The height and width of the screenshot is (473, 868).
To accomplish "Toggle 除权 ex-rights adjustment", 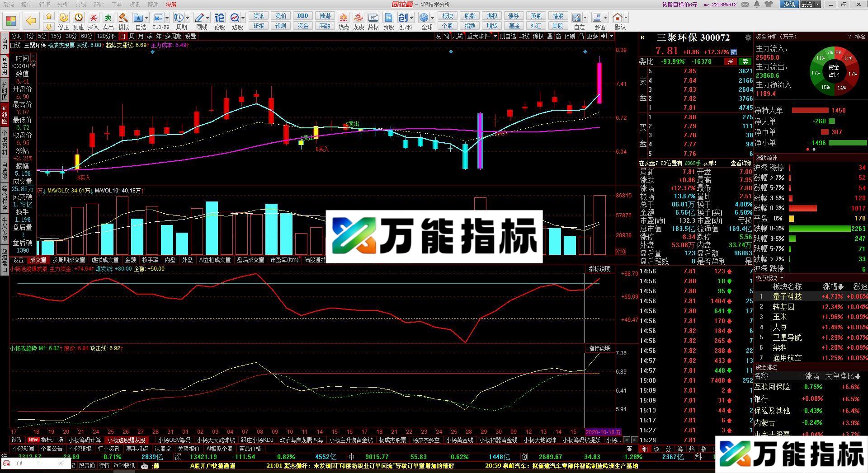I will tap(538, 36).
